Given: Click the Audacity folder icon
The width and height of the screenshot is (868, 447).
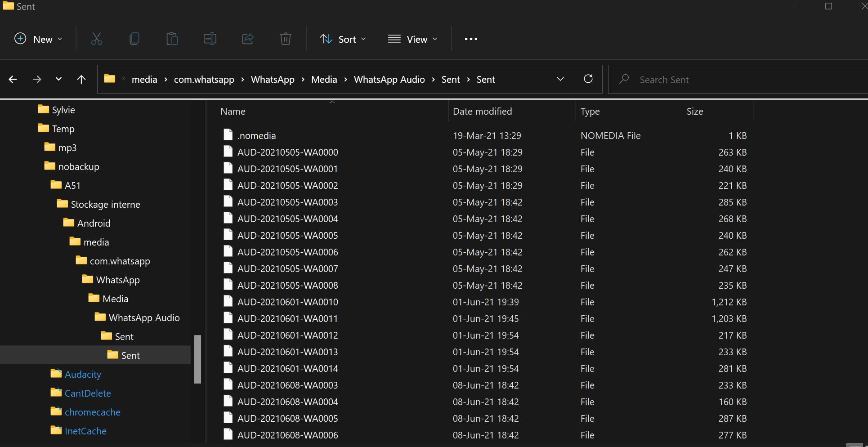Looking at the screenshot, I should [56, 374].
